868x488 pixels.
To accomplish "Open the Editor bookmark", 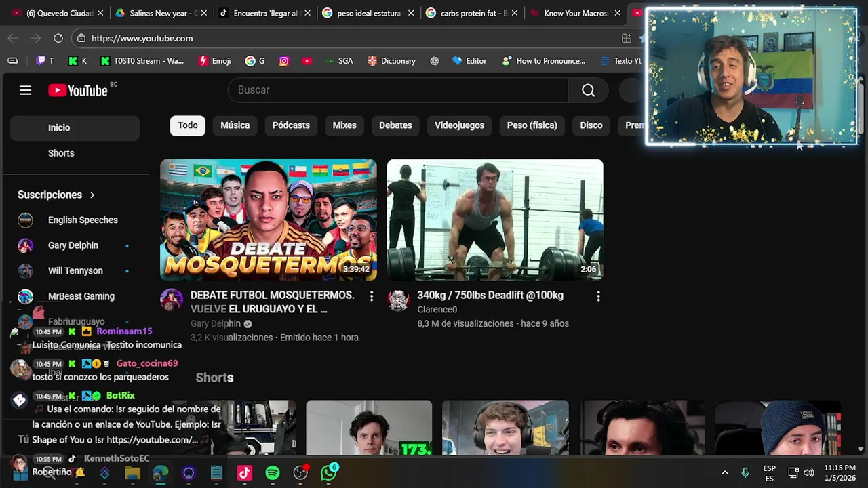I will tap(469, 60).
